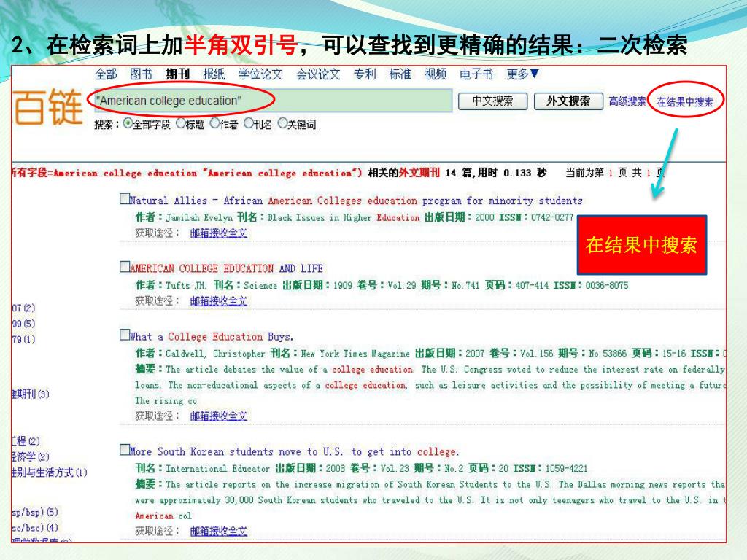Screen dimensions: 747x560
Task: Select the 刊名 radio button
Action: tap(249, 123)
